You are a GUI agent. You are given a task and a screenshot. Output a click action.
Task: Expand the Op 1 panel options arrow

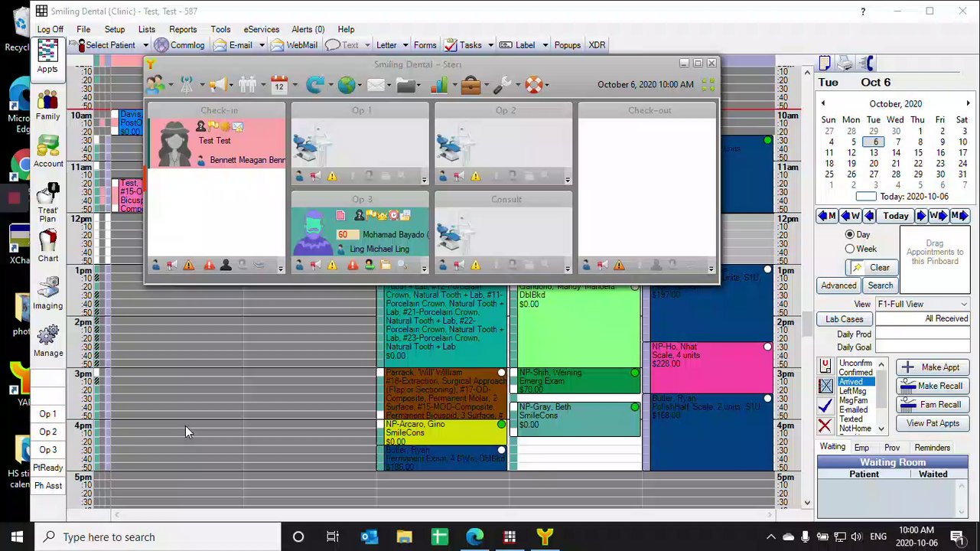click(424, 180)
